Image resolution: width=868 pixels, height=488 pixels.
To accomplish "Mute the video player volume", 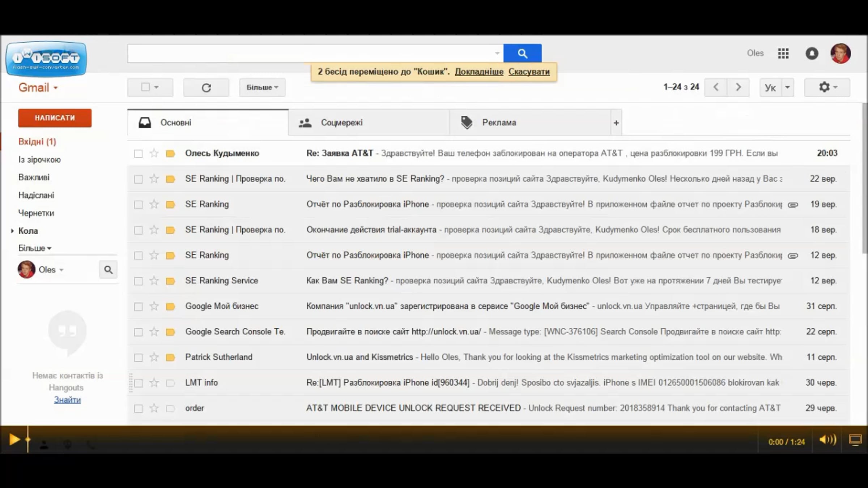I will tap(827, 440).
